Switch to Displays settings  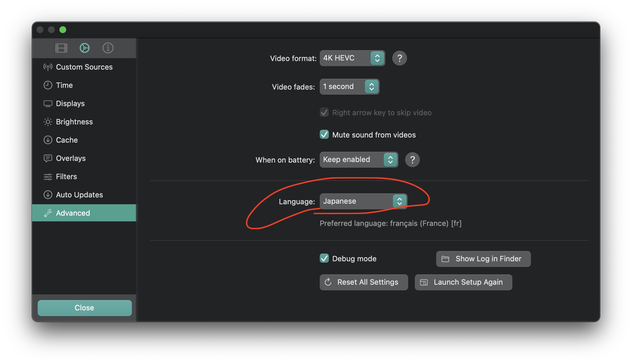(x=84, y=104)
